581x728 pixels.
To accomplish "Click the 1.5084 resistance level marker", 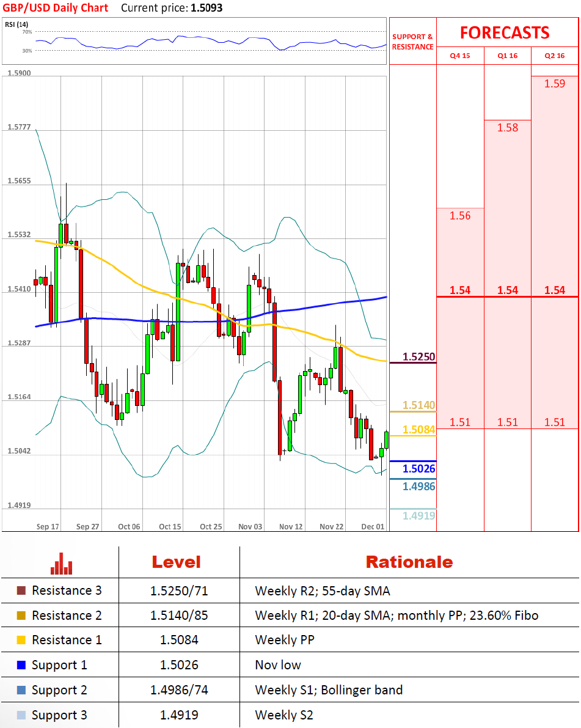I will [x=418, y=430].
